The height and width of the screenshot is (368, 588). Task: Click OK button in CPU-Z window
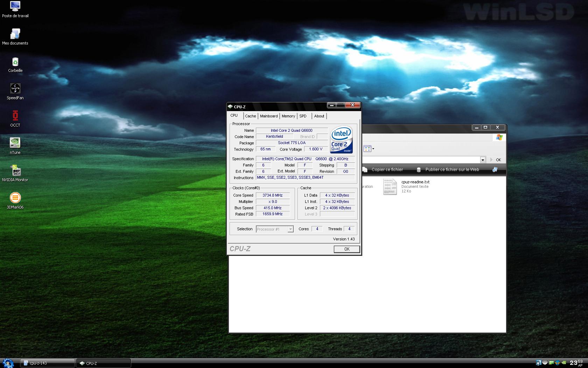pyautogui.click(x=347, y=249)
